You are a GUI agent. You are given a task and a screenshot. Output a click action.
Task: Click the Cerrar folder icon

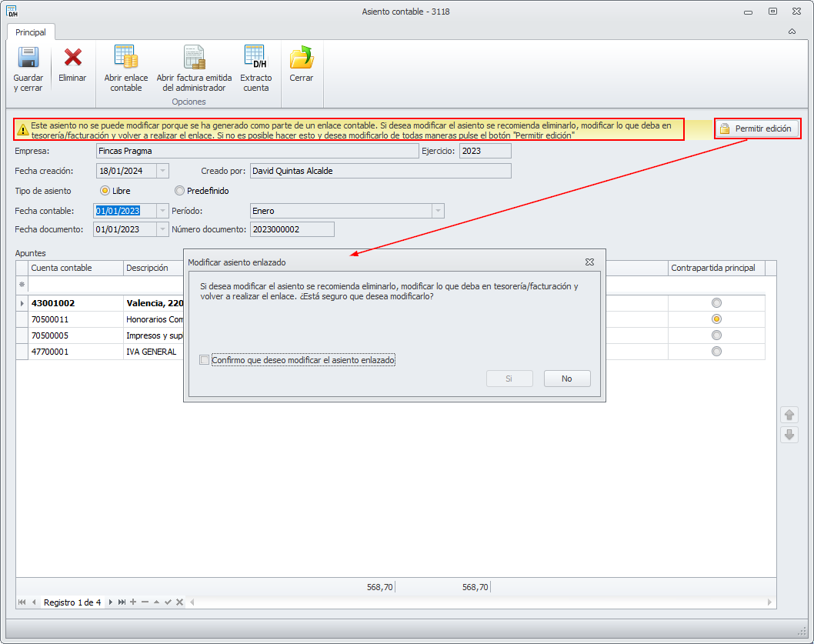pyautogui.click(x=302, y=57)
